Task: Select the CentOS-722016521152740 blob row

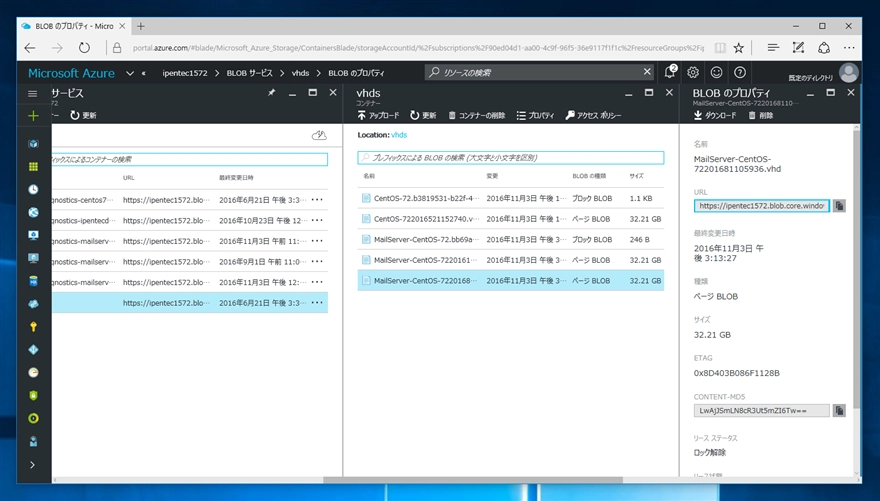Action: (x=511, y=219)
